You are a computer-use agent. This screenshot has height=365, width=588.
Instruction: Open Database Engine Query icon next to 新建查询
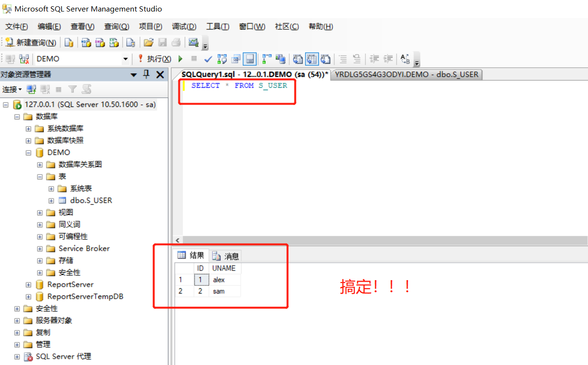click(x=69, y=43)
